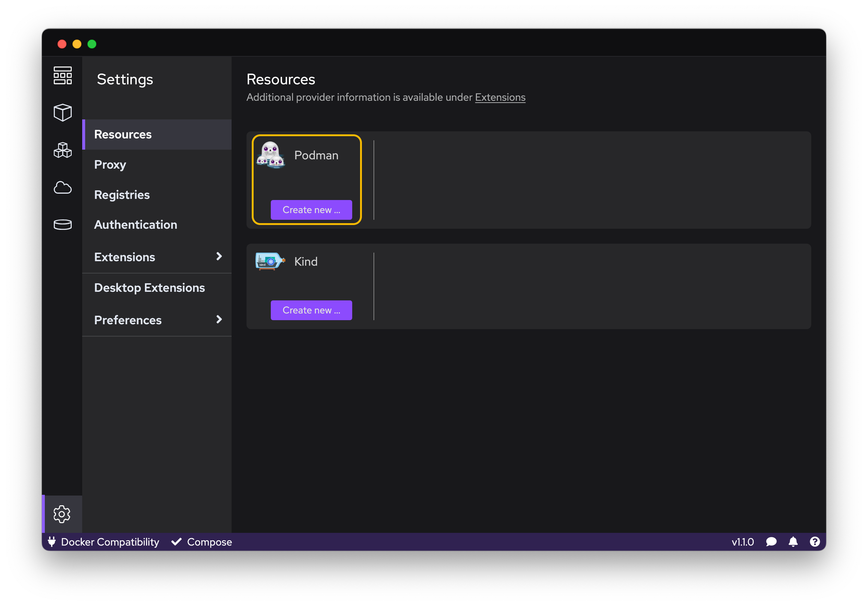The image size is (868, 606).
Task: Click Create new Podman machine button
Action: click(x=311, y=210)
